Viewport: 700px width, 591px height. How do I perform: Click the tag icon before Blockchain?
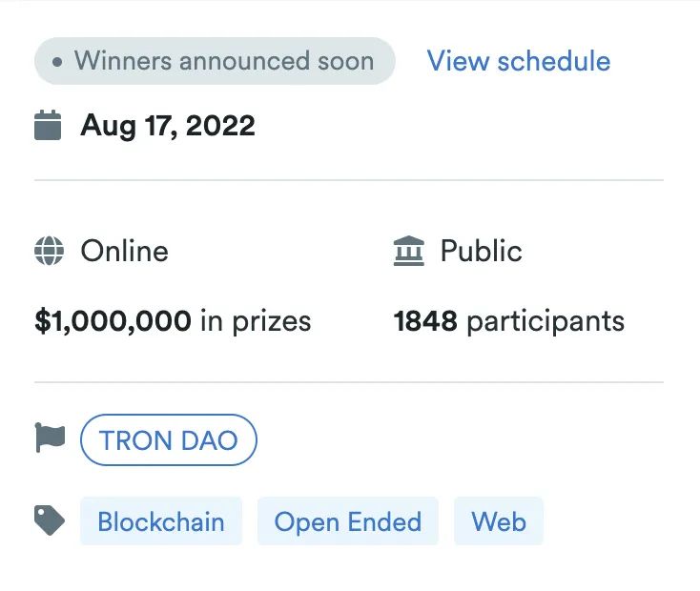pos(50,520)
